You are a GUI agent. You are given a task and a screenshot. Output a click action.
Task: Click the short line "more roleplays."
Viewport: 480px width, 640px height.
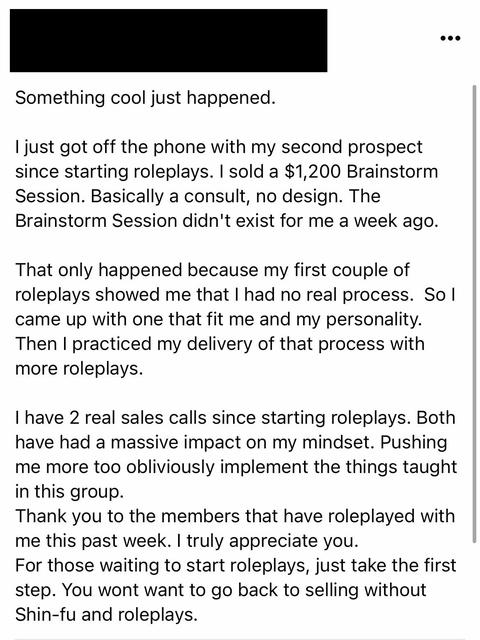point(79,369)
